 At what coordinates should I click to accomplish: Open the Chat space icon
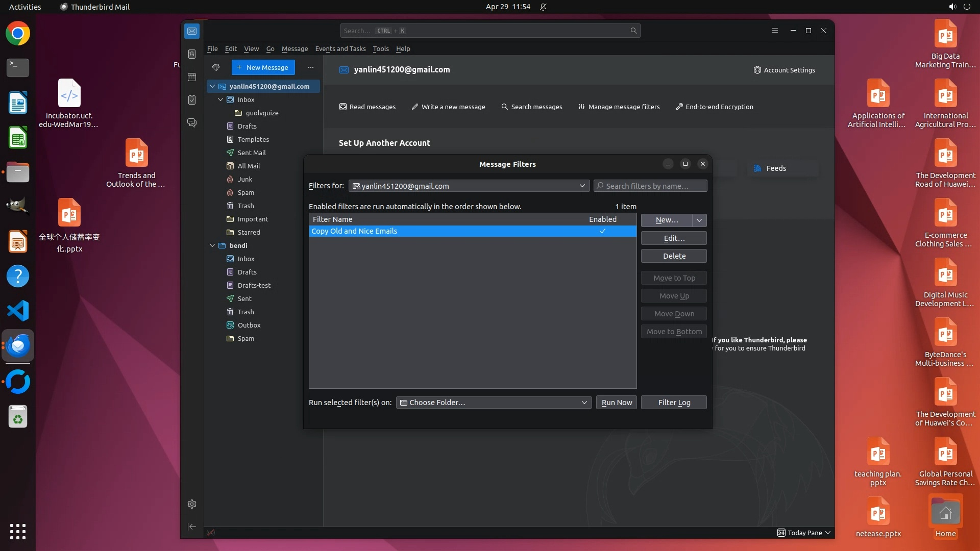[192, 123]
